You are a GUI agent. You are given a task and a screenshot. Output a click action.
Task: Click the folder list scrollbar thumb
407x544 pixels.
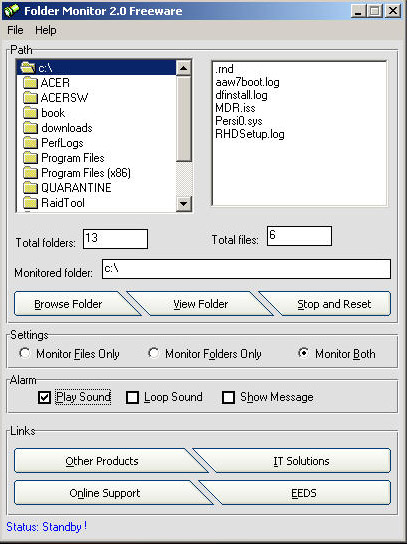[x=183, y=119]
